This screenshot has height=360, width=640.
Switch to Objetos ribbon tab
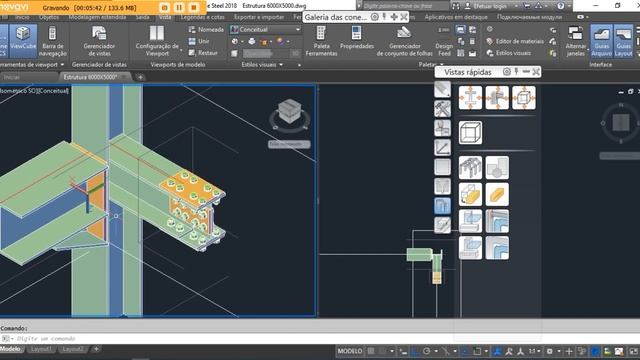pyautogui.click(x=49, y=17)
